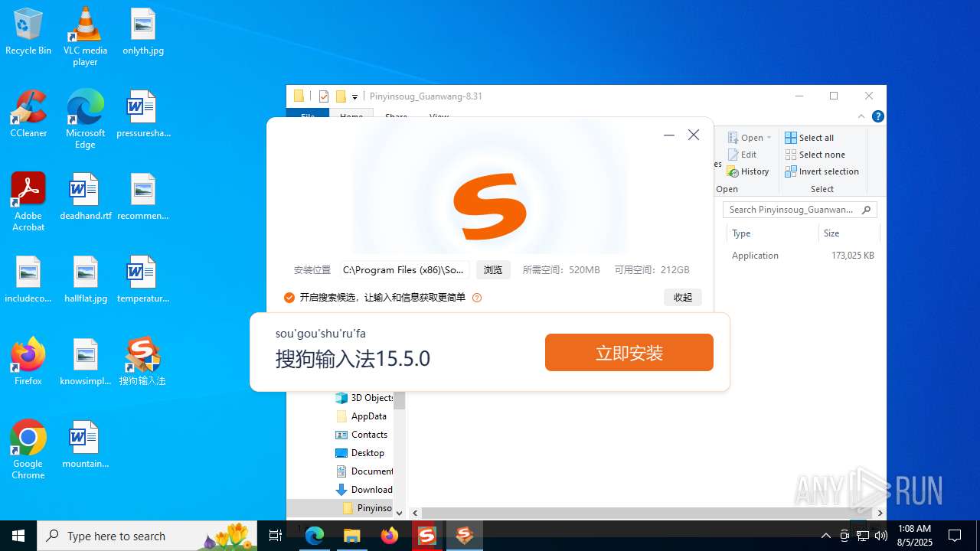Open the notification center icon
This screenshot has height=551, width=980.
(x=955, y=536)
